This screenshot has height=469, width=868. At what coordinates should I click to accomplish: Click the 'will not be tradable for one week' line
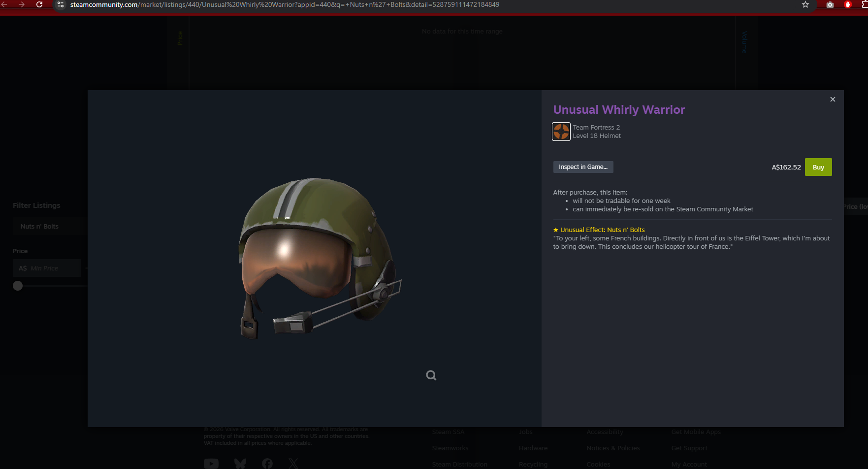pos(621,201)
